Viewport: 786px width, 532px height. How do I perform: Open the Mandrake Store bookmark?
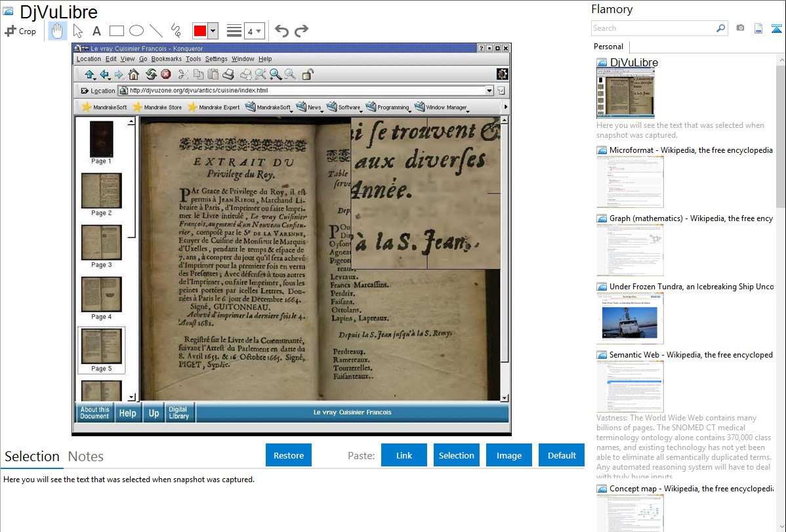pos(157,107)
